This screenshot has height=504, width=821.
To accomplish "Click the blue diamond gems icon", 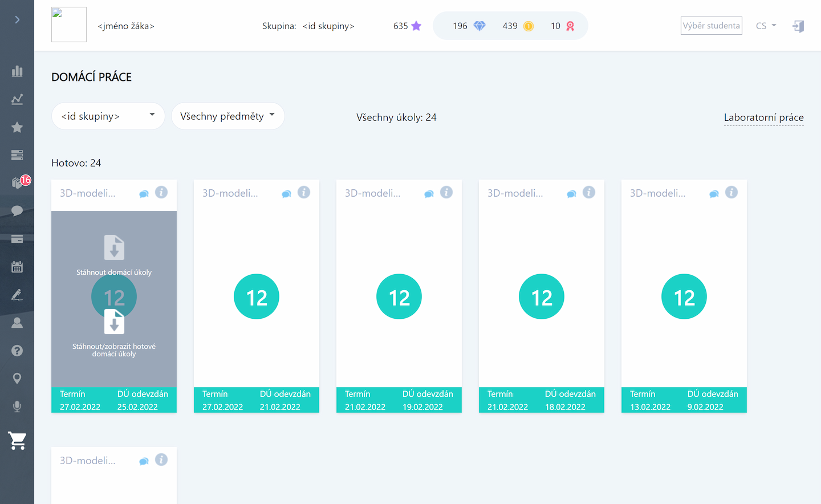I will (479, 26).
